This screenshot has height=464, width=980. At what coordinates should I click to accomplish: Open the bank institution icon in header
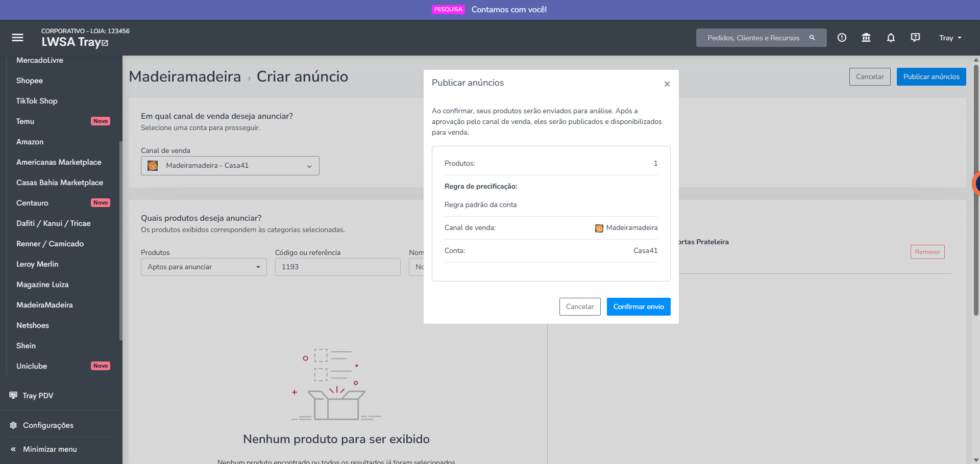[866, 38]
